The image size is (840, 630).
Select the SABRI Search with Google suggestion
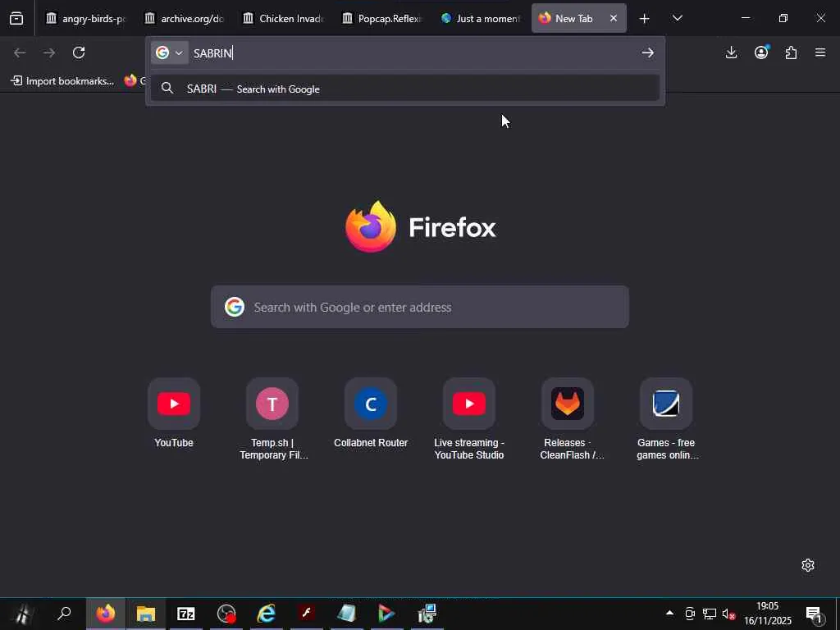coord(405,89)
